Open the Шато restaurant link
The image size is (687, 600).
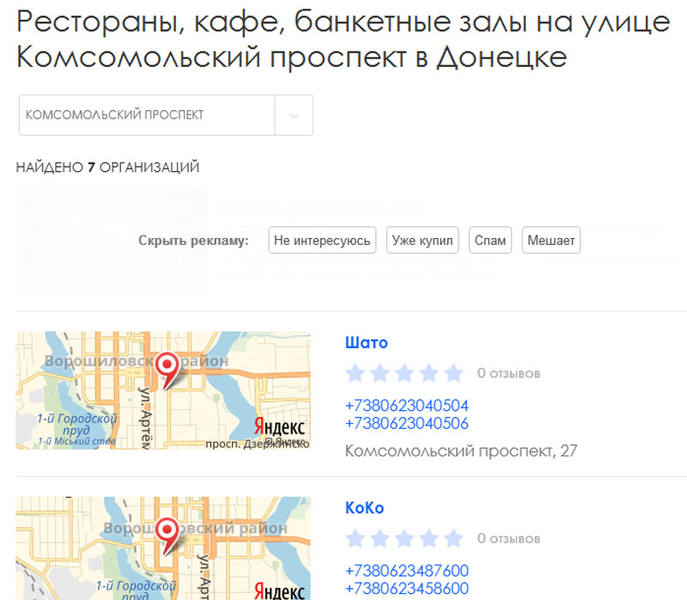point(366,343)
